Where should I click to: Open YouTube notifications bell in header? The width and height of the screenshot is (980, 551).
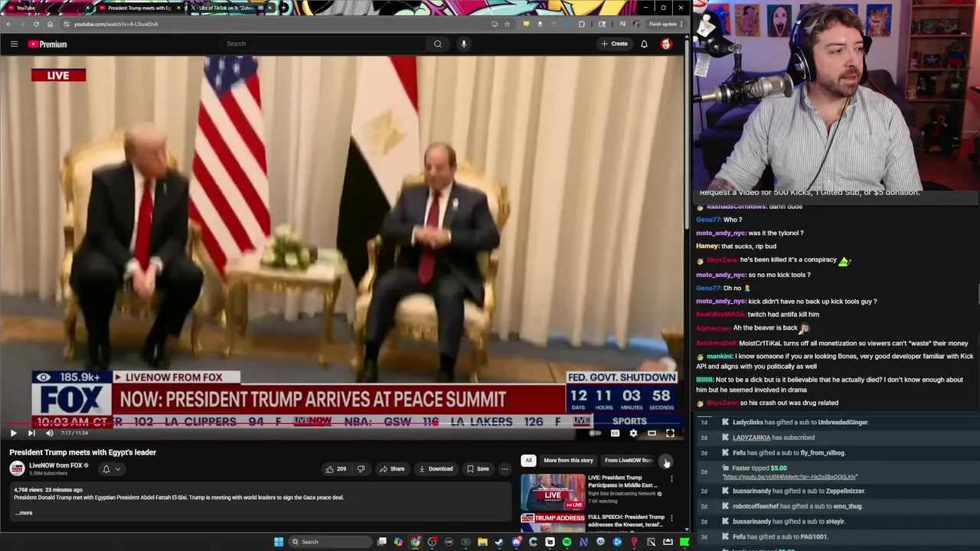pyautogui.click(x=644, y=44)
